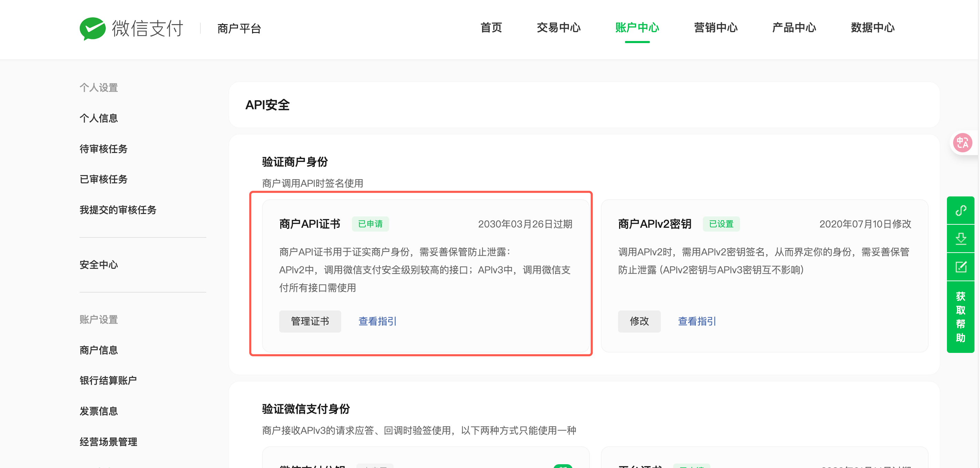Viewport: 980px width, 468px height.
Task: Click the 管理证书 button
Action: pyautogui.click(x=310, y=321)
